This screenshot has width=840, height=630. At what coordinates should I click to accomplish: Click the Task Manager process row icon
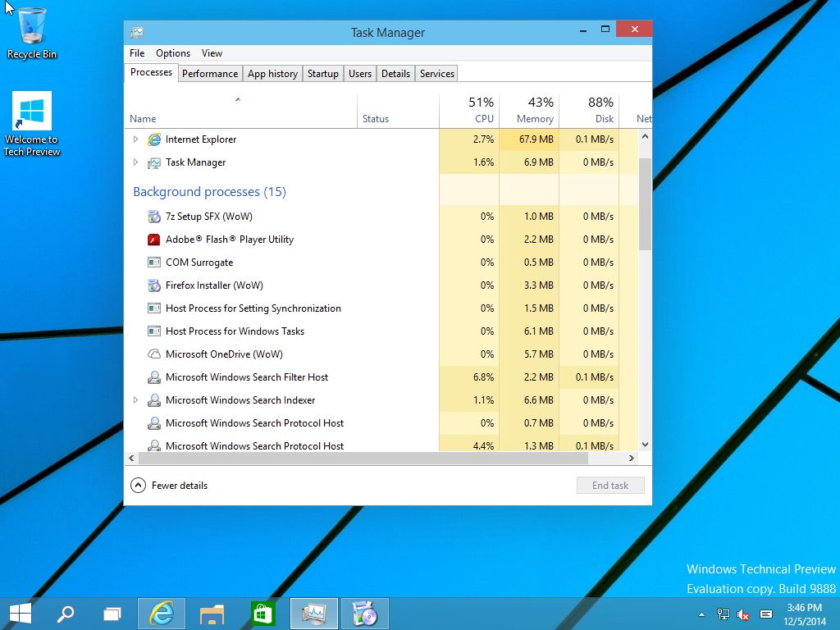click(154, 162)
